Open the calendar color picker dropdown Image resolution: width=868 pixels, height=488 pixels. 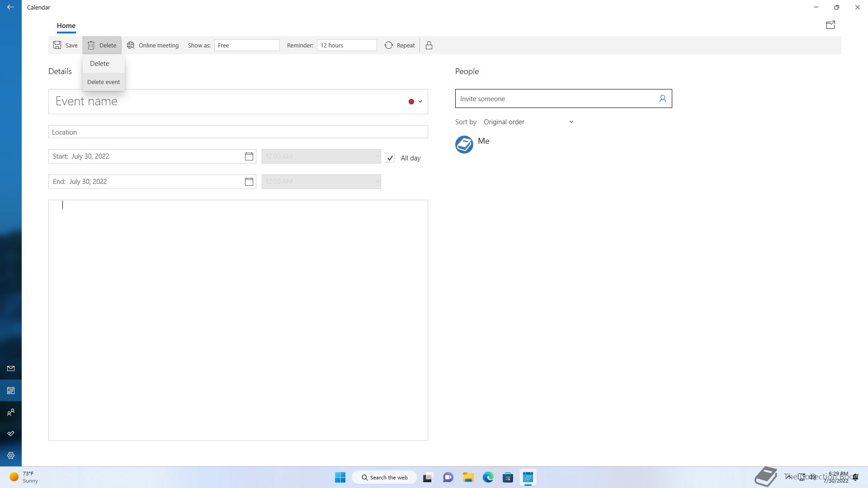click(415, 102)
